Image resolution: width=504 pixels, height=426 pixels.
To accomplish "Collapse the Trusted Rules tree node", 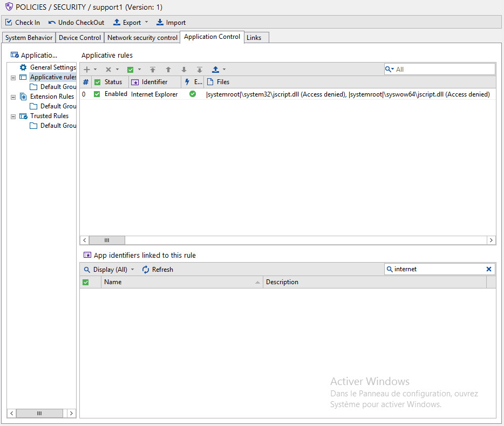I will coord(13,116).
